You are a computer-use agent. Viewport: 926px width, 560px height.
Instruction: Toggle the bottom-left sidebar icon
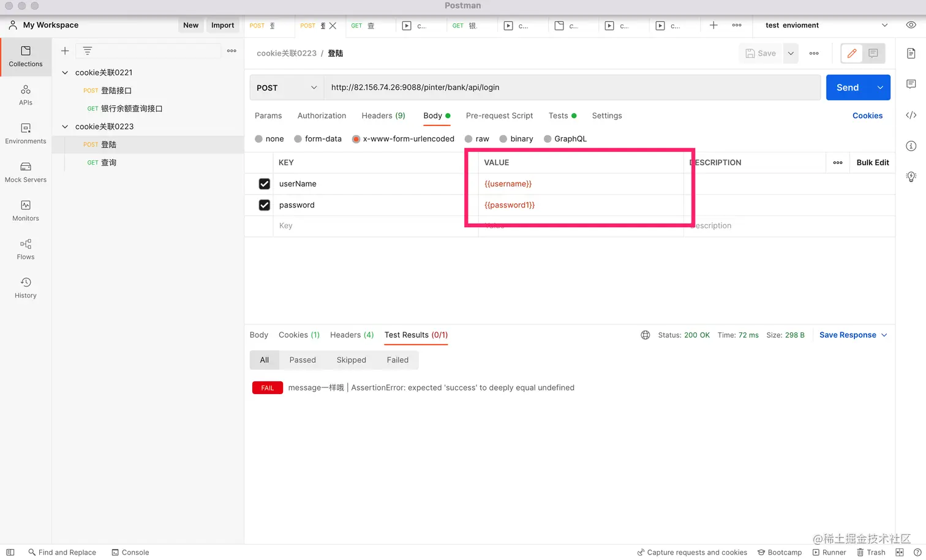click(10, 552)
